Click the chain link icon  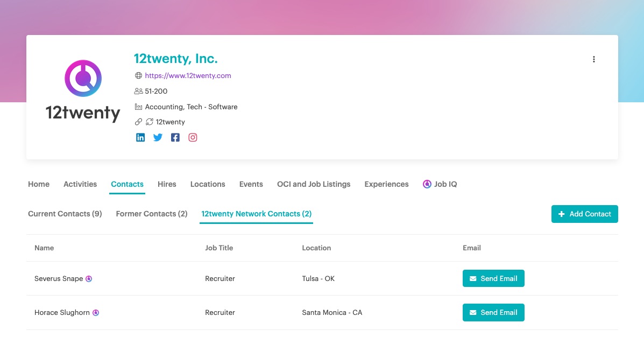tap(138, 122)
